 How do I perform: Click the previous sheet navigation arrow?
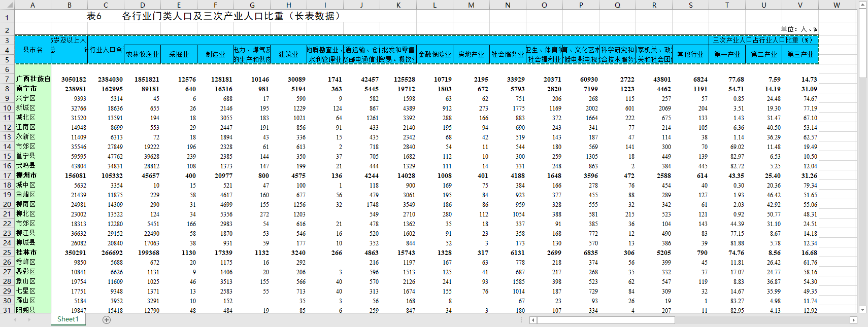14,320
